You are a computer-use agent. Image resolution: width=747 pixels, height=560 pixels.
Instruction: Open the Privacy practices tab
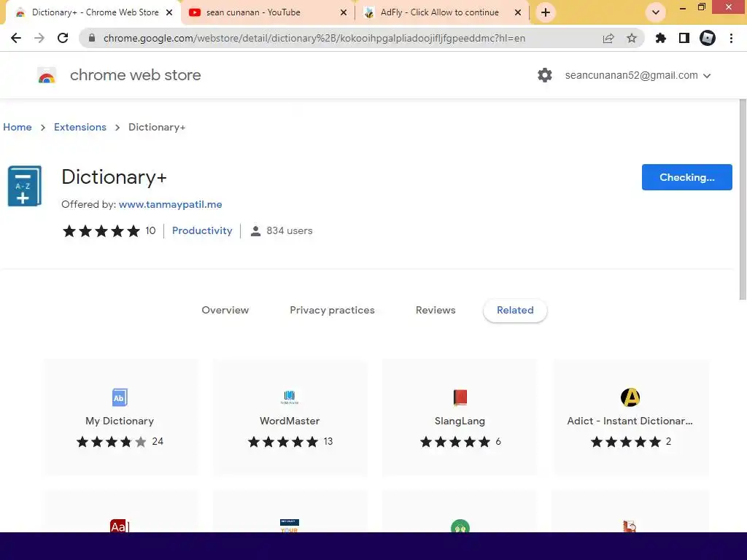tap(332, 310)
